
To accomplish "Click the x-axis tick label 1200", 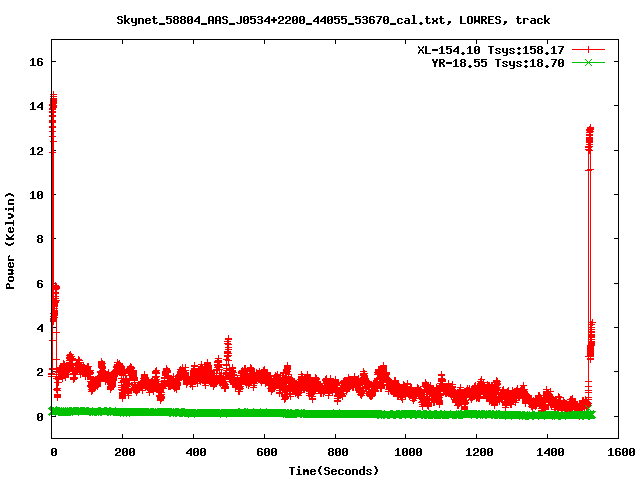I will [479, 452].
